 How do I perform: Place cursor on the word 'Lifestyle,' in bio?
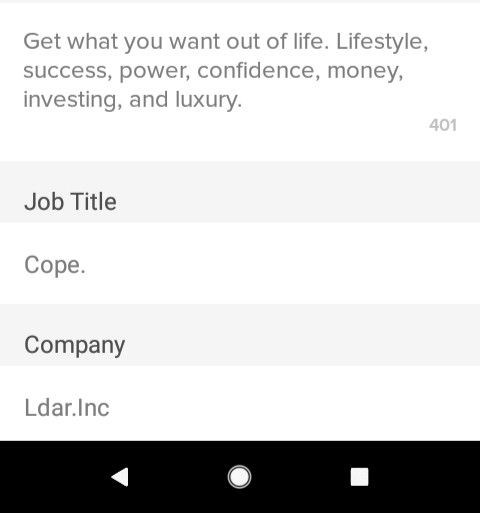pos(382,42)
